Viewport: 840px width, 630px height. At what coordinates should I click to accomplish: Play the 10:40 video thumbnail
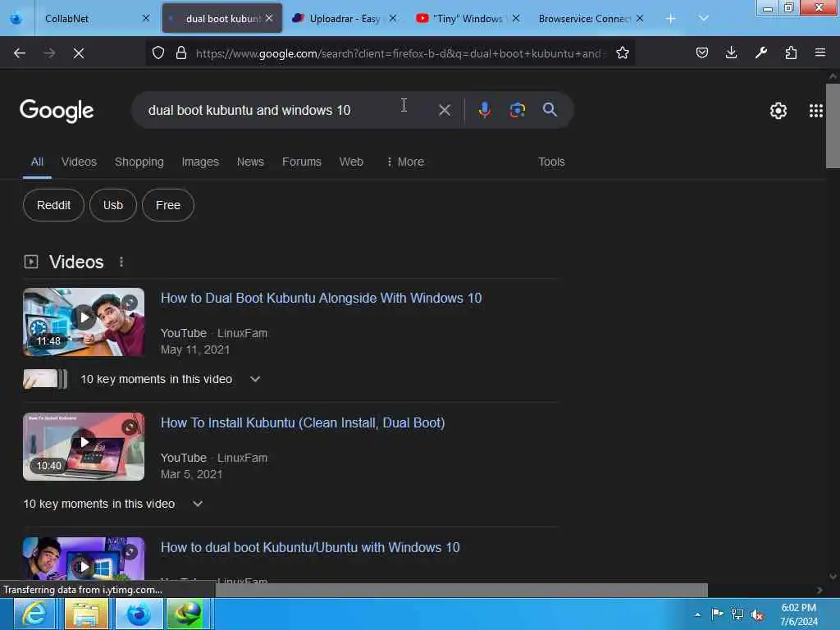click(84, 447)
